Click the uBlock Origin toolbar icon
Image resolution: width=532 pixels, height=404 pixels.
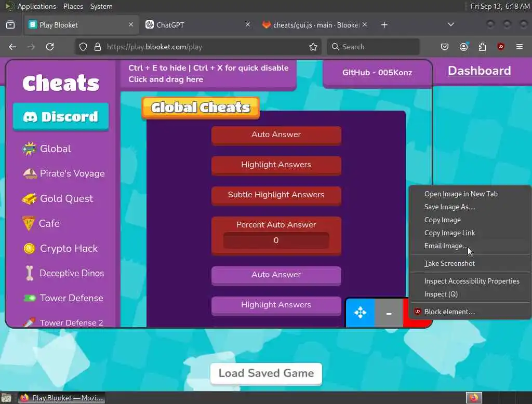click(x=501, y=47)
